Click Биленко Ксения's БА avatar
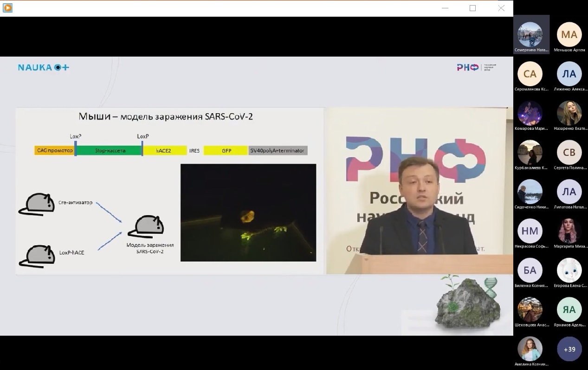The image size is (588, 370). (x=530, y=270)
